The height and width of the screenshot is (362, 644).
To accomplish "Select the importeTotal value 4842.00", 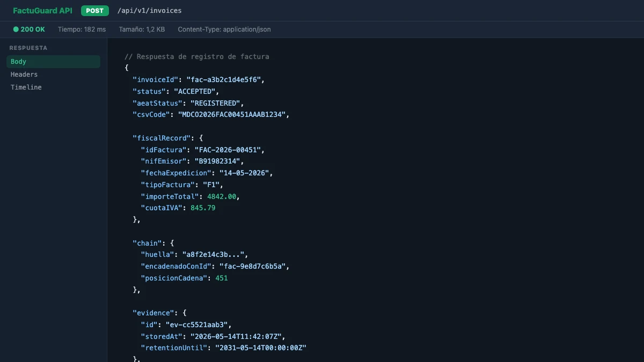I will pos(222,196).
